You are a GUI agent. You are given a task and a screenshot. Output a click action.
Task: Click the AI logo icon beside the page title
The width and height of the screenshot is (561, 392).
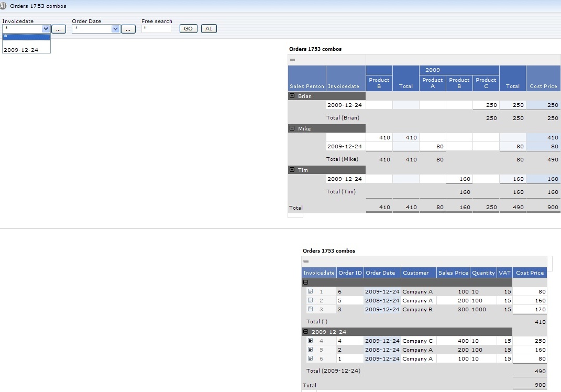tap(4, 6)
